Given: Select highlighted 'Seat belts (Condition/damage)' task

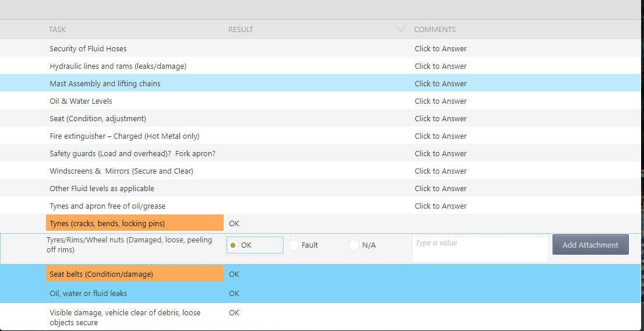Looking at the screenshot, I should coord(135,274).
